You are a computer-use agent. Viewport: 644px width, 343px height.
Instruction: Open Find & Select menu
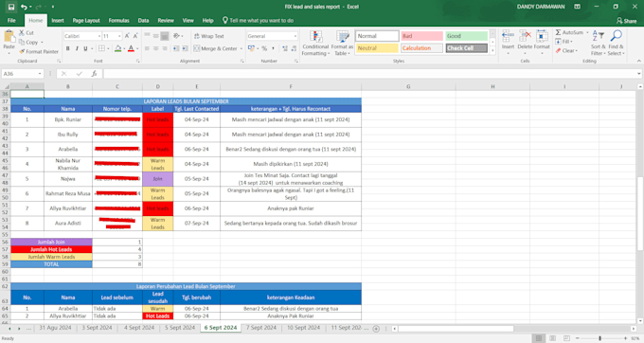click(616, 44)
